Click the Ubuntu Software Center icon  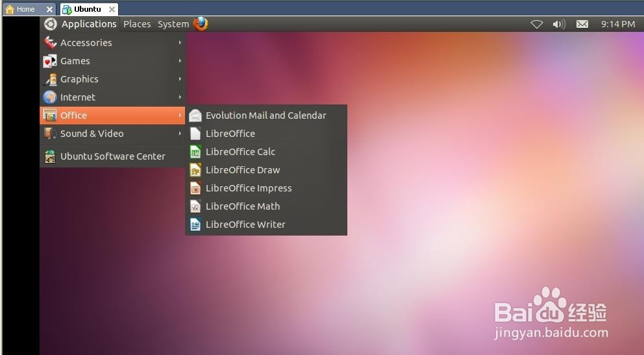click(50, 156)
